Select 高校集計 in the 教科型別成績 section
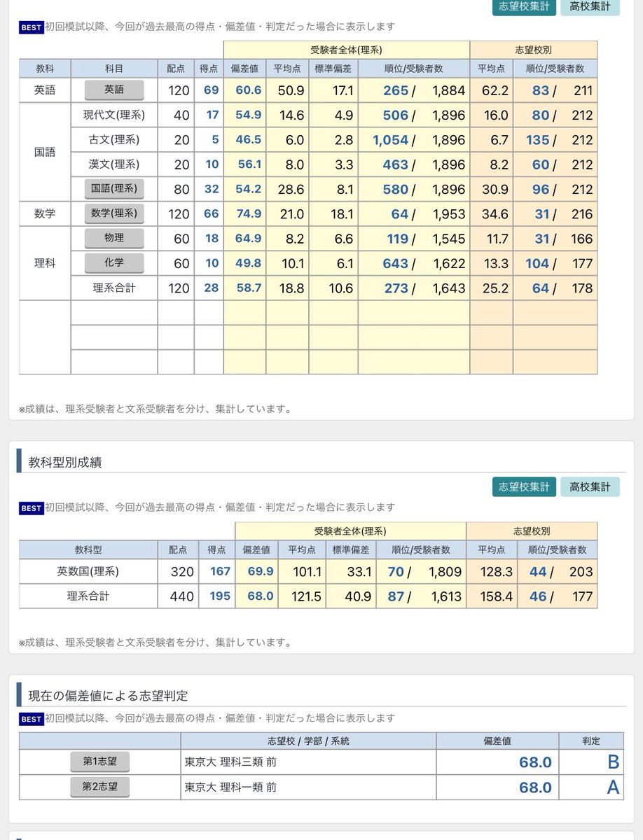 tap(590, 487)
